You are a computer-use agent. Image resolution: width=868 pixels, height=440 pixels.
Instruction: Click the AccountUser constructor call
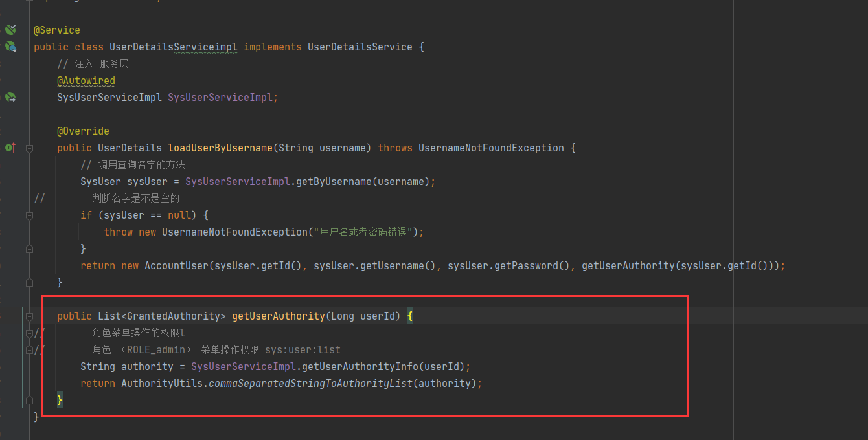point(177,266)
